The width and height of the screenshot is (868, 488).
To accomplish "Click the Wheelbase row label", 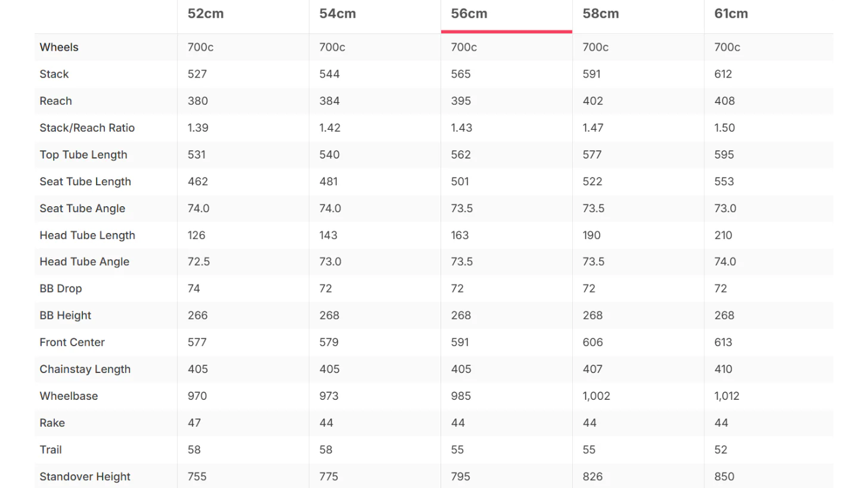I will point(69,396).
